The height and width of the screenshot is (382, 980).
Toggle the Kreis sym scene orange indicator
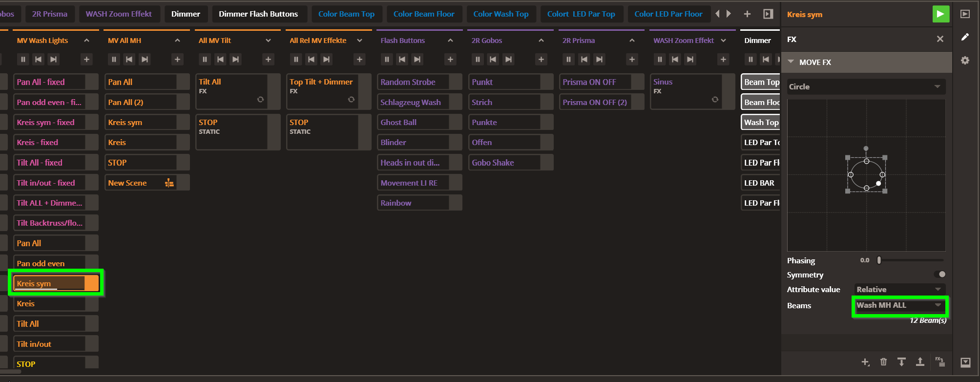92,283
